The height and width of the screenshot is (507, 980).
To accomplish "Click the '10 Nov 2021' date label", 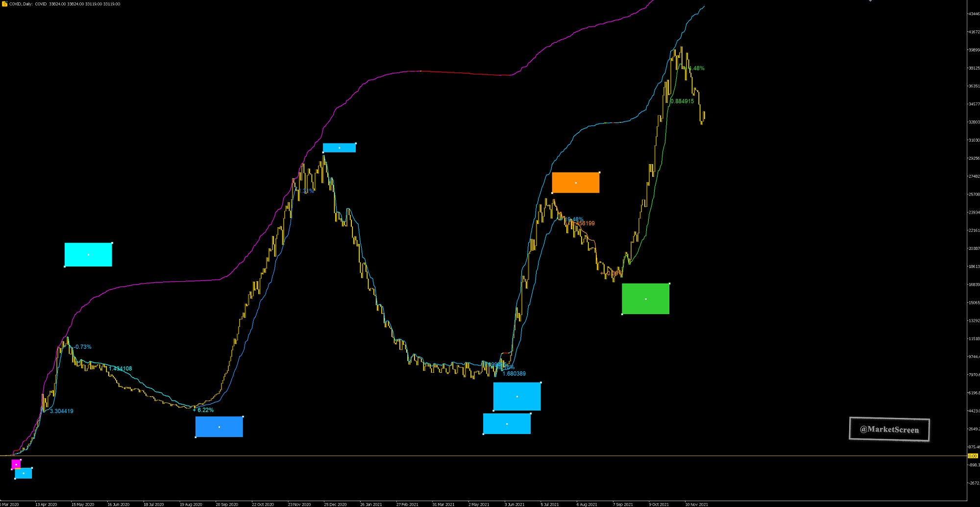I will 696,505.
